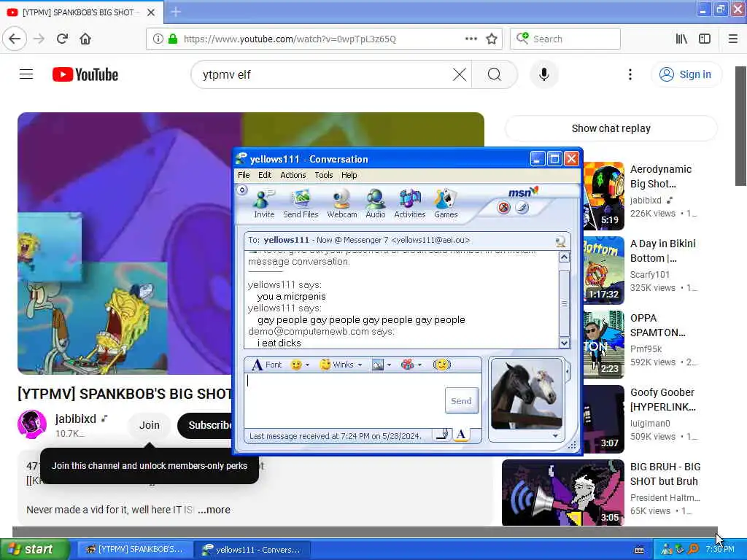
Task: Open Aerodynamic Big Shot video thumbnail
Action: pos(603,195)
